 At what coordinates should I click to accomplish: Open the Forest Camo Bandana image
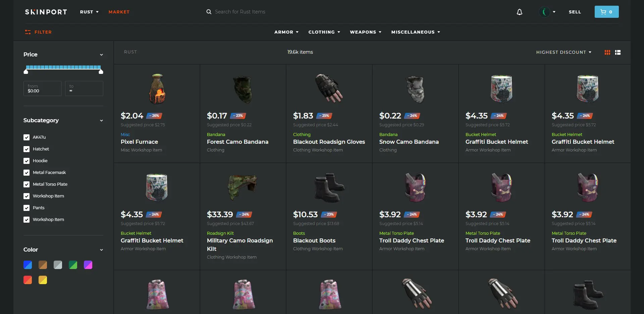point(243,89)
